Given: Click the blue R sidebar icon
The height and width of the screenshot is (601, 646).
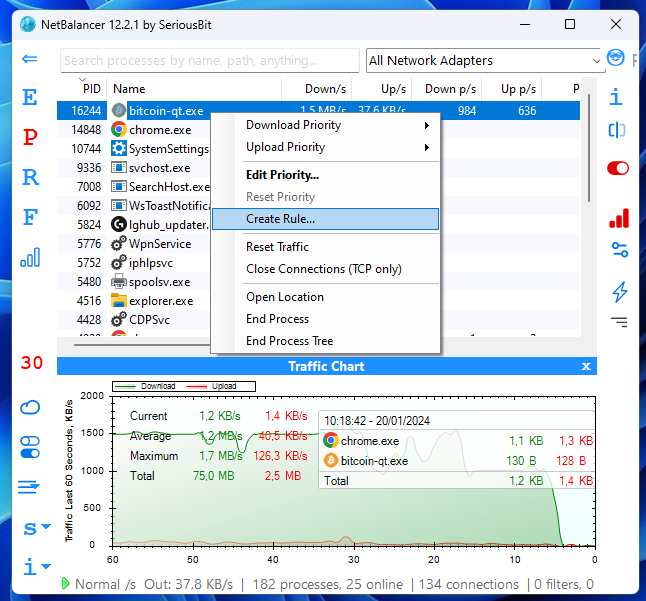Looking at the screenshot, I should point(30,177).
